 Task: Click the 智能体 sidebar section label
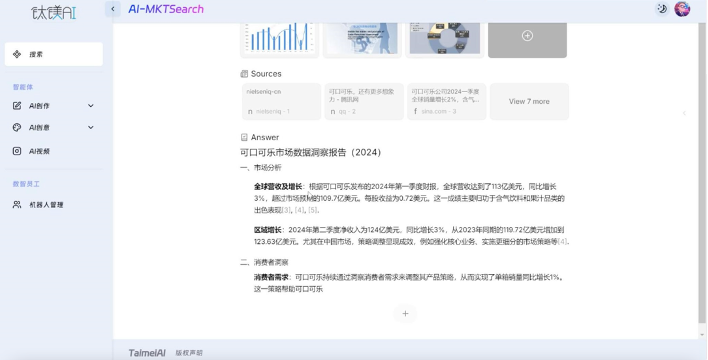pos(23,87)
